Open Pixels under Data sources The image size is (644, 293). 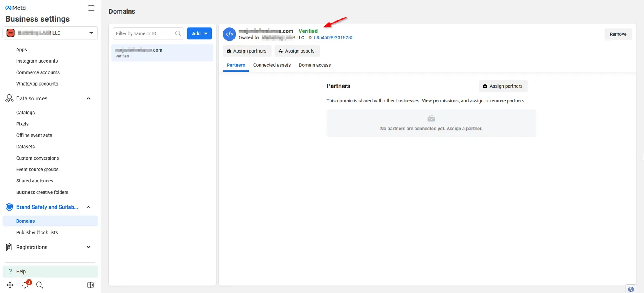pos(22,124)
